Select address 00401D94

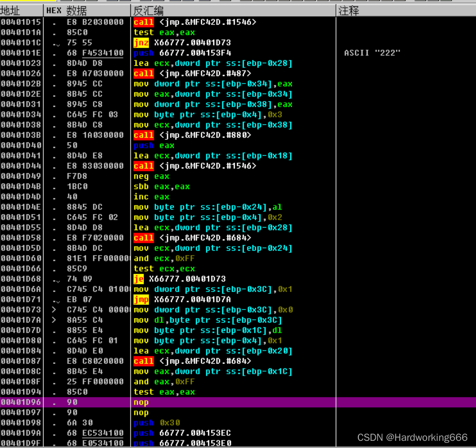pyautogui.click(x=21, y=392)
